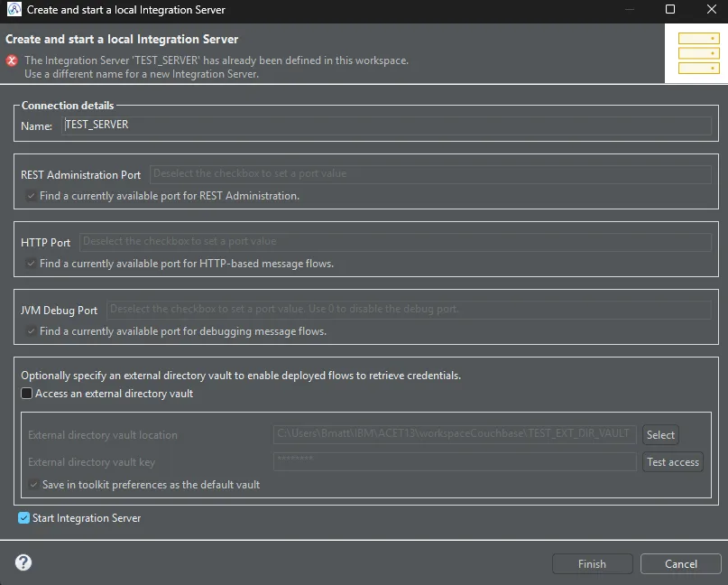This screenshot has height=585, width=728.
Task: Click the bold dialog heading text
Action: 122,39
